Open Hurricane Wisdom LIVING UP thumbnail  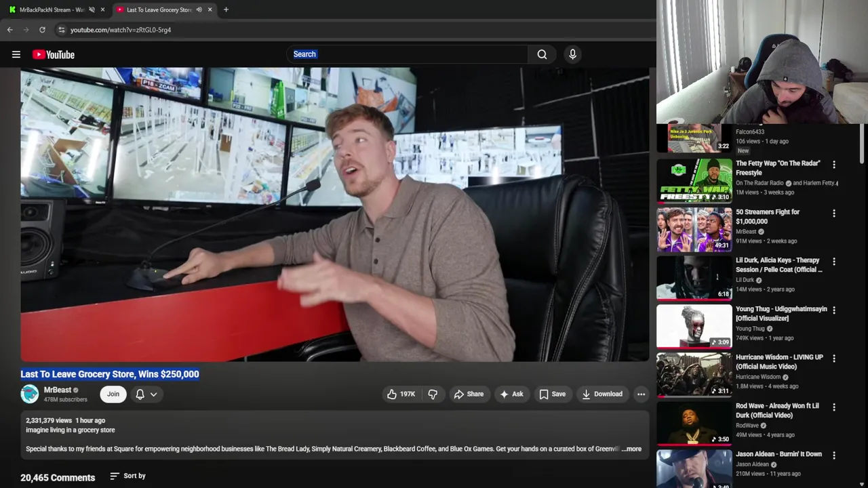694,375
